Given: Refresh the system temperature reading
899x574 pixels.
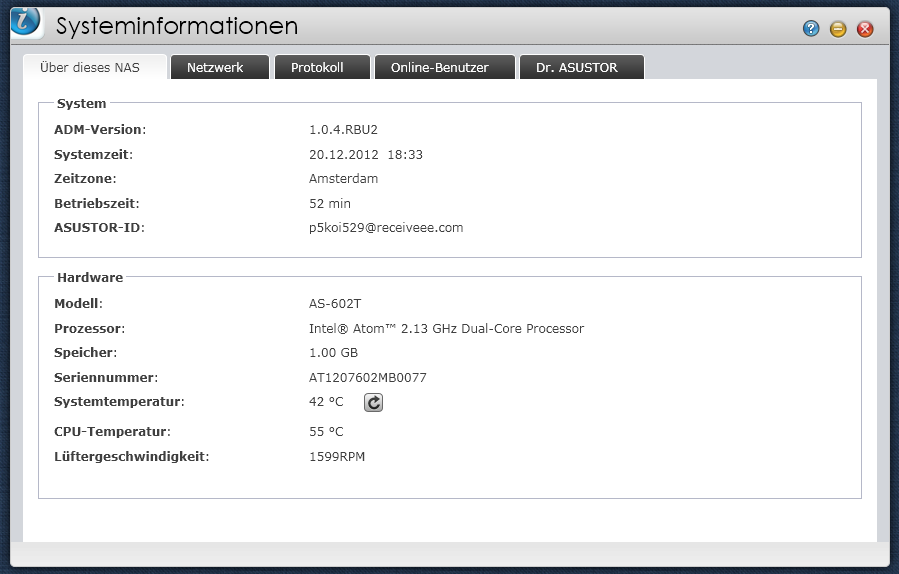Looking at the screenshot, I should click(x=373, y=403).
